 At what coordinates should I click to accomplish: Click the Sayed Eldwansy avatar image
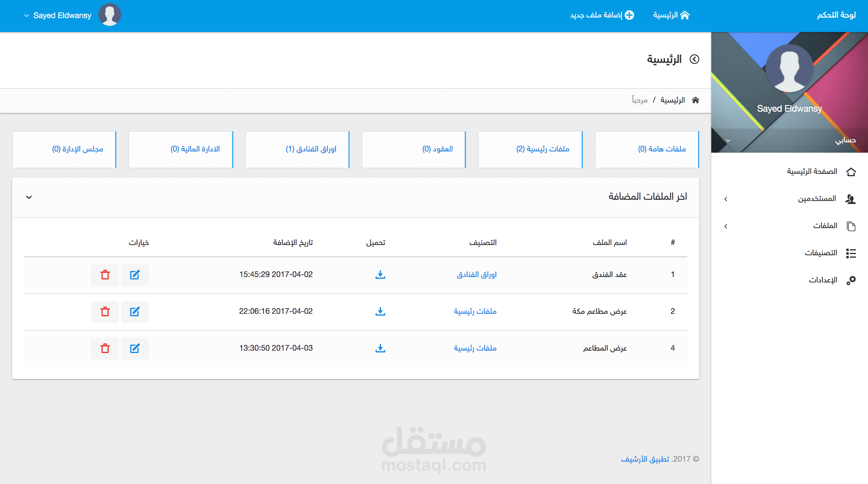point(109,14)
